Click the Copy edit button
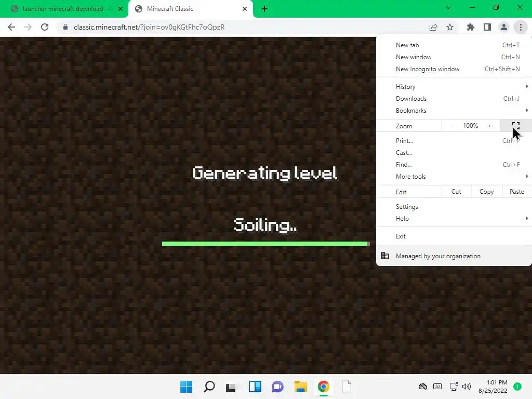Image resolution: width=532 pixels, height=399 pixels. pyautogui.click(x=486, y=192)
